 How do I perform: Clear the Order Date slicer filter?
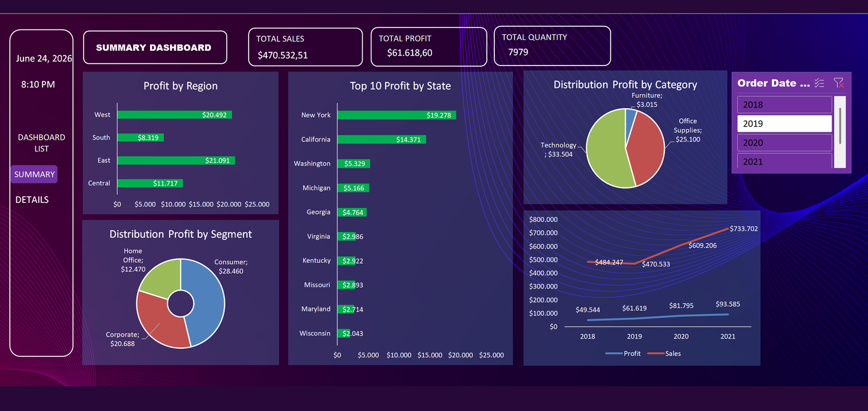(839, 83)
